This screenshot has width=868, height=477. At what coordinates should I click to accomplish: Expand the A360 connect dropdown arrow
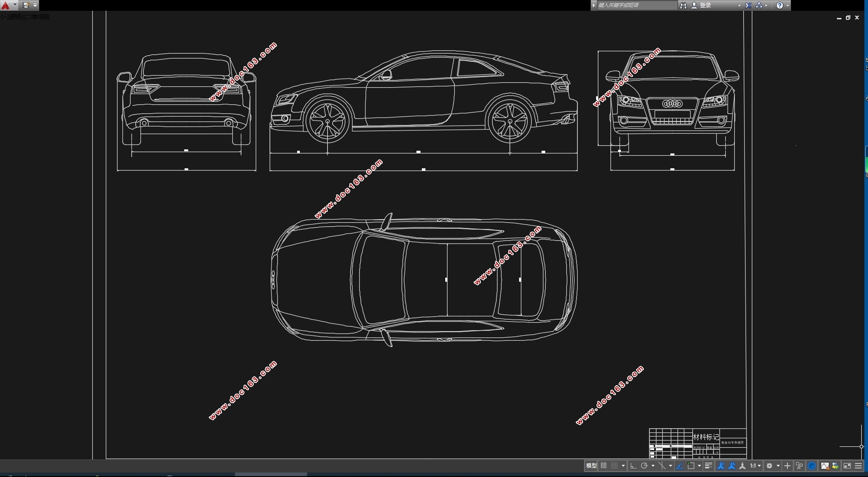(766, 5)
